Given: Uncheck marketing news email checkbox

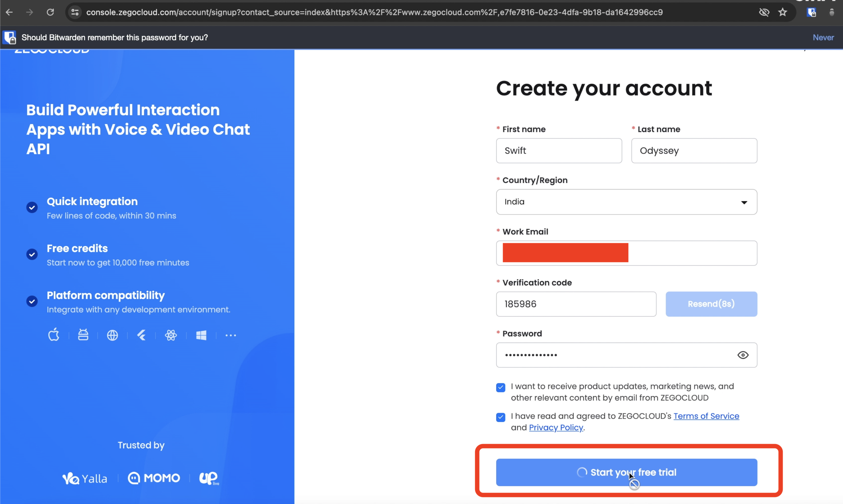Looking at the screenshot, I should pyautogui.click(x=500, y=387).
